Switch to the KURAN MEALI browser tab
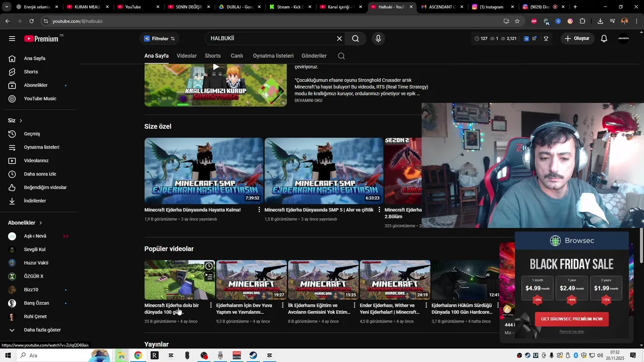 [88, 7]
